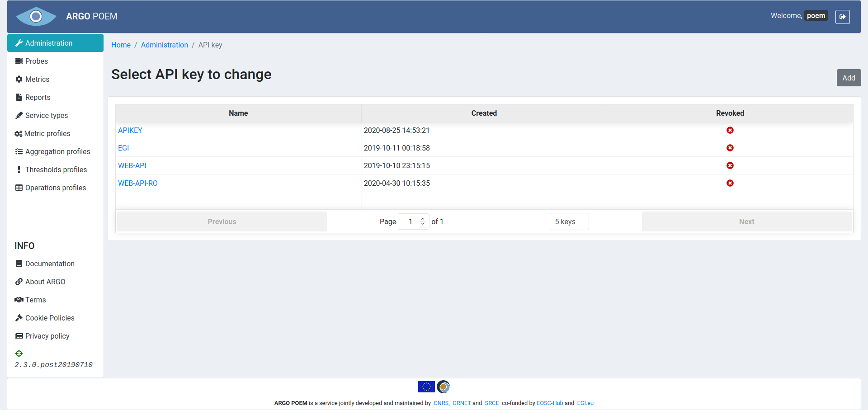Open the Documentation info link
This screenshot has height=410, width=868.
50,264
